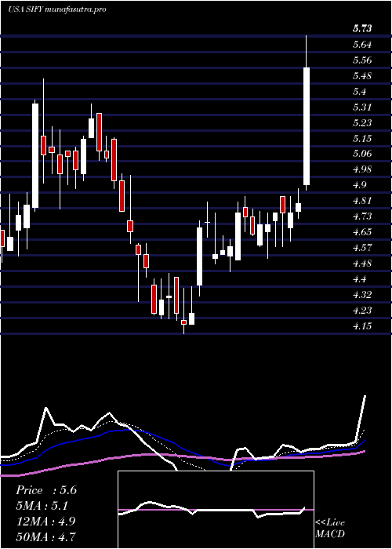Viewport: 392px width, 549px height.
Task: Click the 5.64 price axis label
Action: coord(362,45)
